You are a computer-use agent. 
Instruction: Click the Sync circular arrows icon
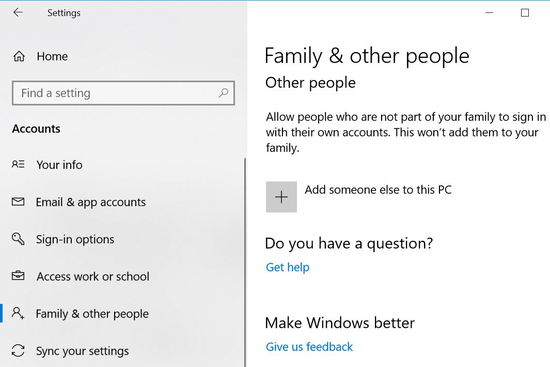coord(18,351)
